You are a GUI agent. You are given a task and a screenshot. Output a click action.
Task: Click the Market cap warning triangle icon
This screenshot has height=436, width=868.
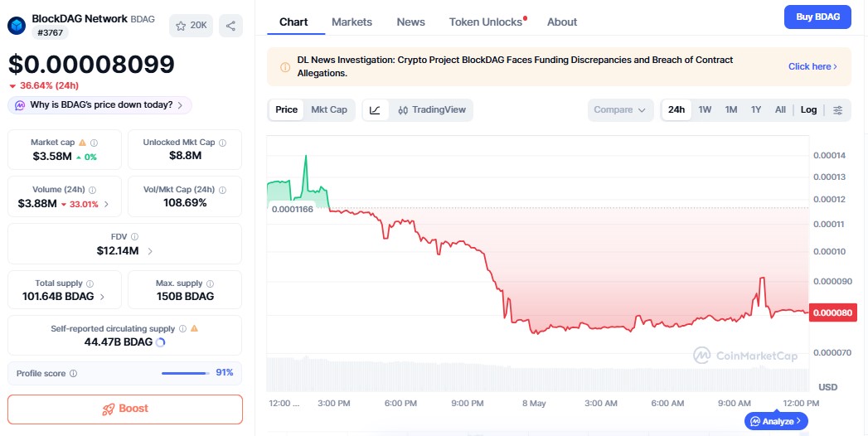pyautogui.click(x=82, y=143)
